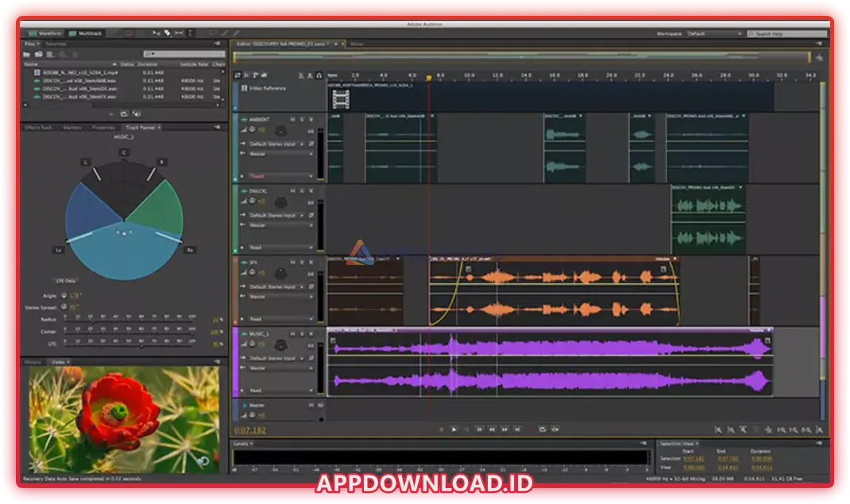850x504 pixels.
Task: Mute the AMBIENT track
Action: (x=292, y=119)
